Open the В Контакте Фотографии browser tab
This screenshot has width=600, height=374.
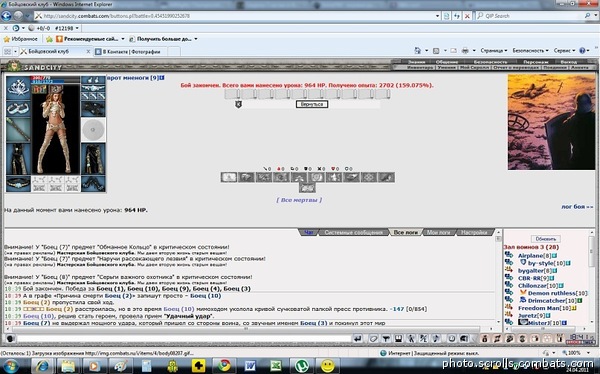(130, 51)
